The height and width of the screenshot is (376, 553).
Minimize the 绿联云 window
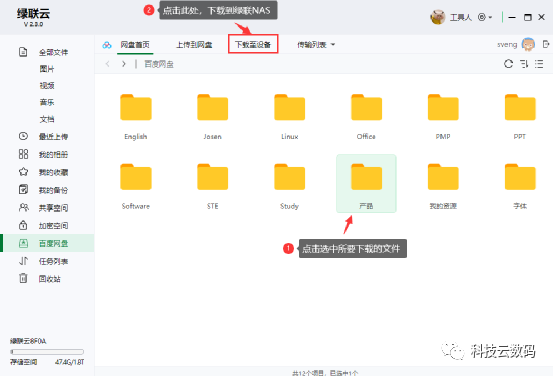click(x=512, y=17)
